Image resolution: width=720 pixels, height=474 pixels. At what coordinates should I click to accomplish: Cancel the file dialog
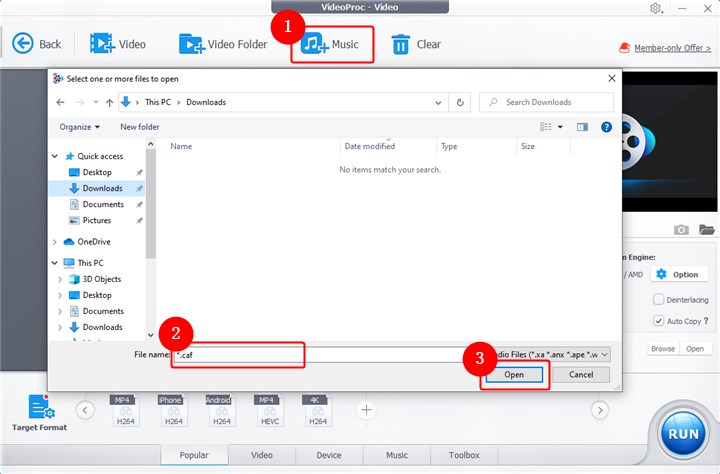pyautogui.click(x=581, y=375)
